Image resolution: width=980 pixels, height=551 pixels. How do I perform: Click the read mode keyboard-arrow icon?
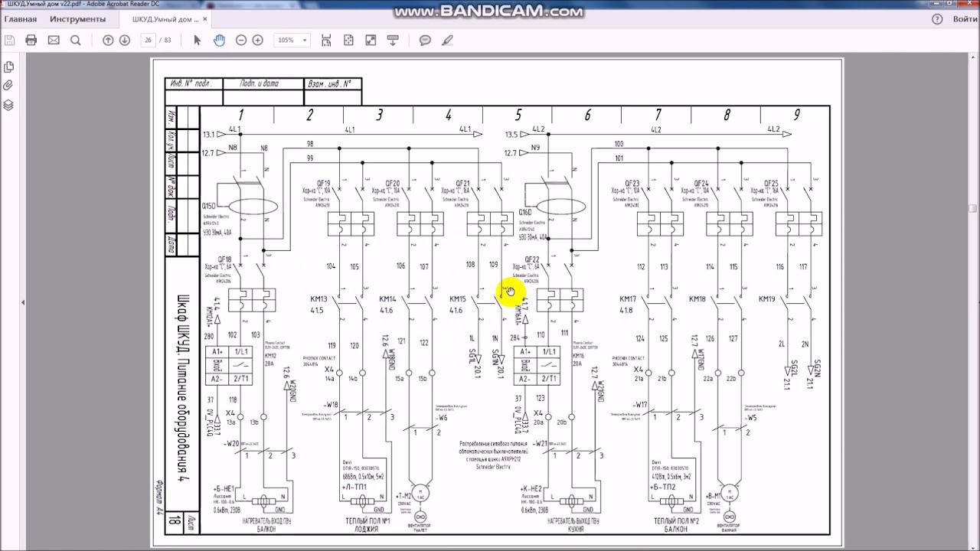click(x=393, y=40)
